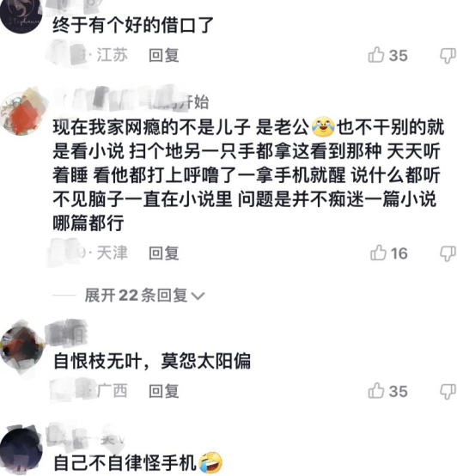Open the top commenter's dark avatar
Image resolution: width=457 pixels, height=476 pixels.
(21, 15)
